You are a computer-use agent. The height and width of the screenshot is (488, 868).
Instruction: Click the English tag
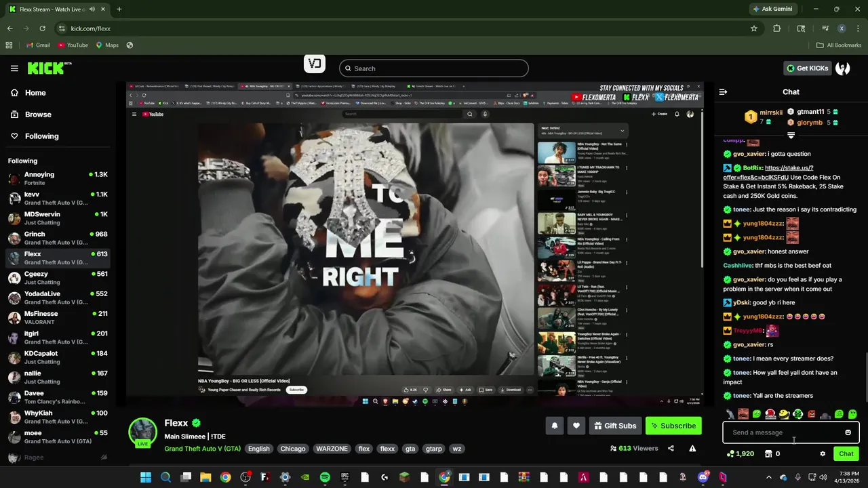point(258,449)
